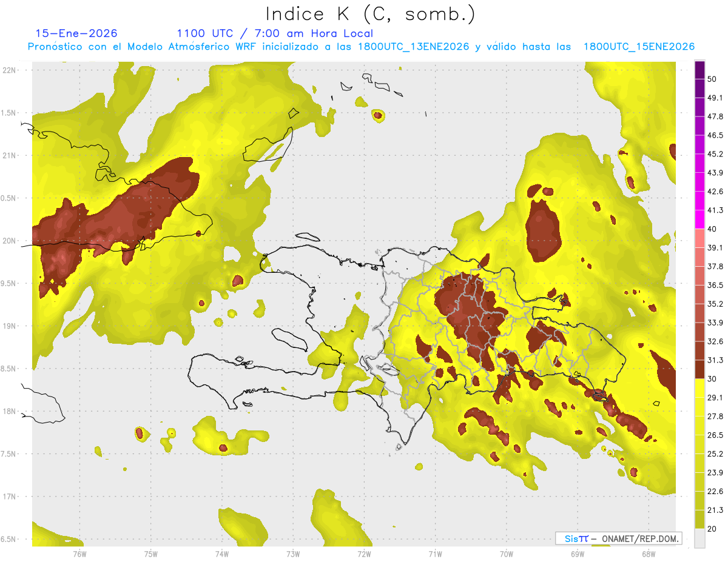Screen dimensions: 728x562
Task: Click the 'SisTT - ONAMET/REP.DOM.' credit box
Action: pos(618,538)
